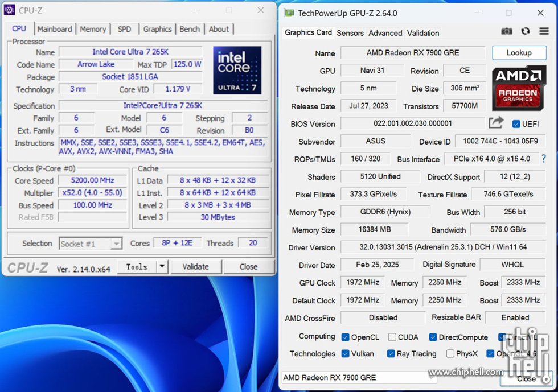Screen dimensions: 558x392
Task: Click the Core Speed 5200.00 MHz value
Action: click(92, 180)
